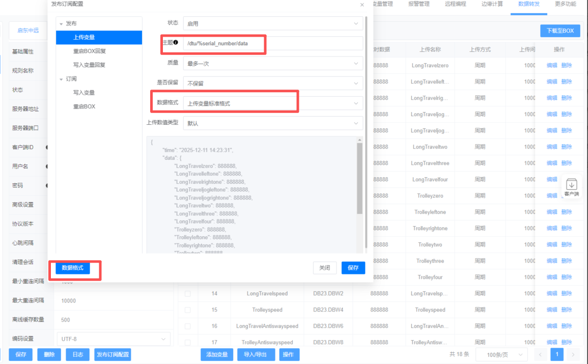The height and width of the screenshot is (364, 588).
Task: Tick the checkbox for row 14 LongTravelspeed
Action: [x=188, y=294]
